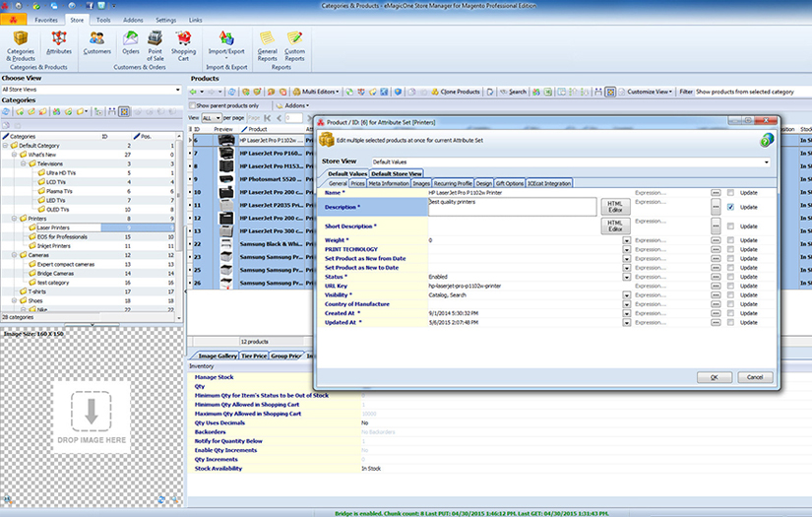Enable the Update checkbox for Visibility
Viewport: 812px width, 517px height.
[730, 294]
